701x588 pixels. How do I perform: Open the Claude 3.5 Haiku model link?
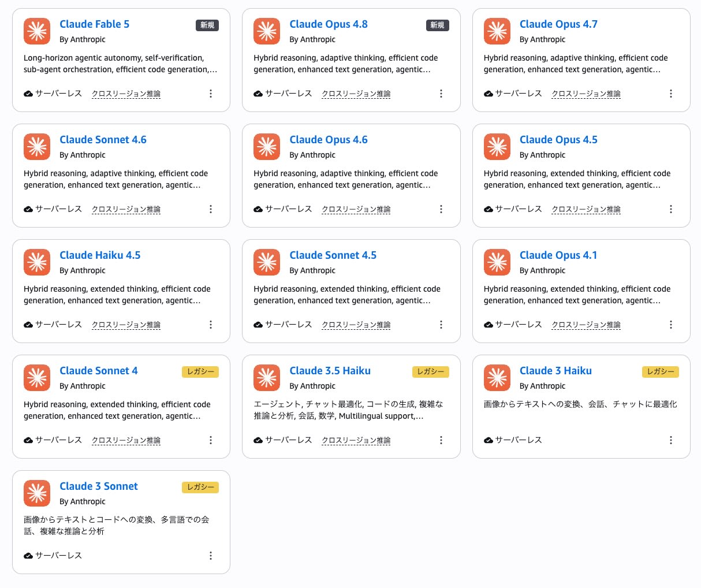(330, 371)
